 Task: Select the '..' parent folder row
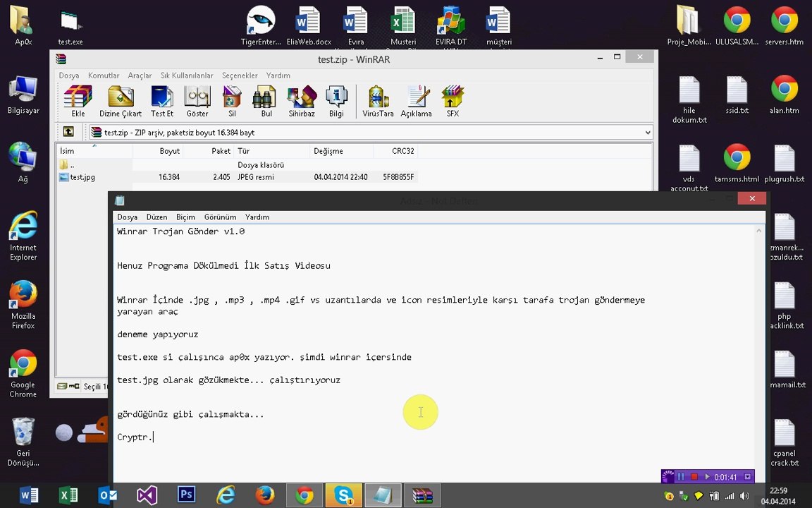click(x=68, y=165)
